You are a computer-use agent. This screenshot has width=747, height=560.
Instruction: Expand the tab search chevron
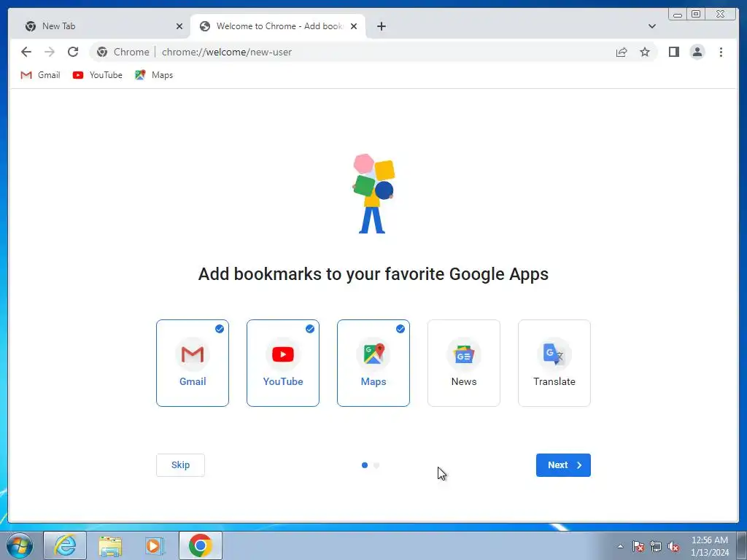(651, 26)
